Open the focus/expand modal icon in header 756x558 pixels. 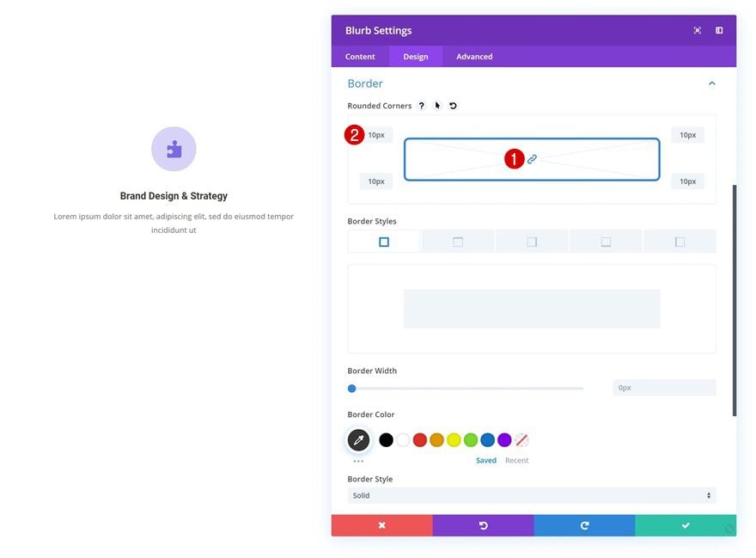click(x=698, y=30)
